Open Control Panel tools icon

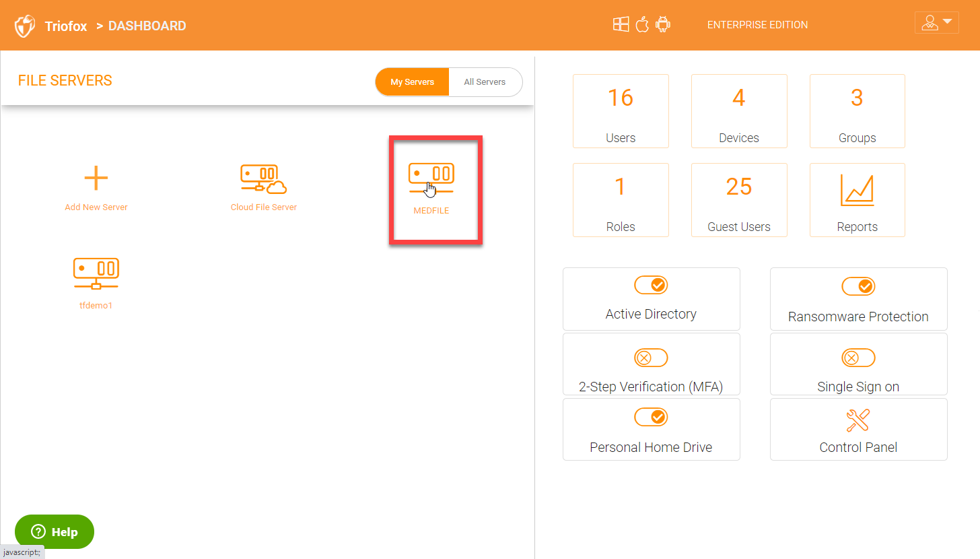pyautogui.click(x=858, y=420)
